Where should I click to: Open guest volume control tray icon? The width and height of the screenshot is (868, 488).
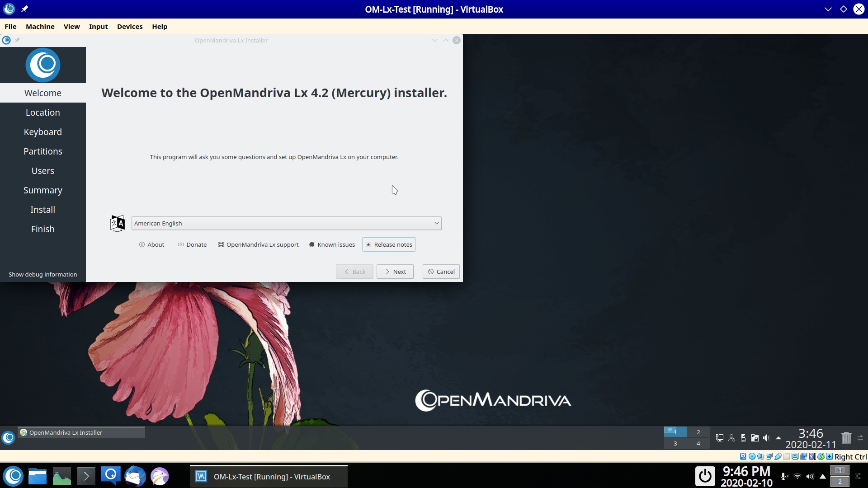[766, 438]
